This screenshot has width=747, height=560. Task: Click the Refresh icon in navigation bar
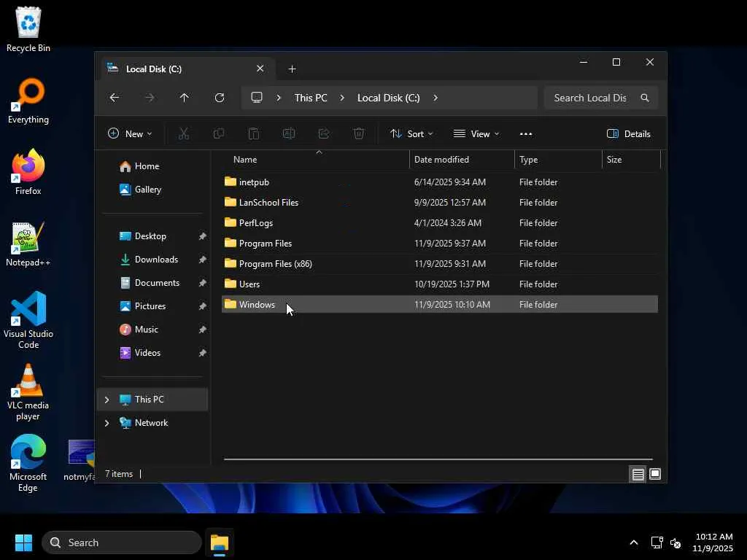[x=219, y=98]
